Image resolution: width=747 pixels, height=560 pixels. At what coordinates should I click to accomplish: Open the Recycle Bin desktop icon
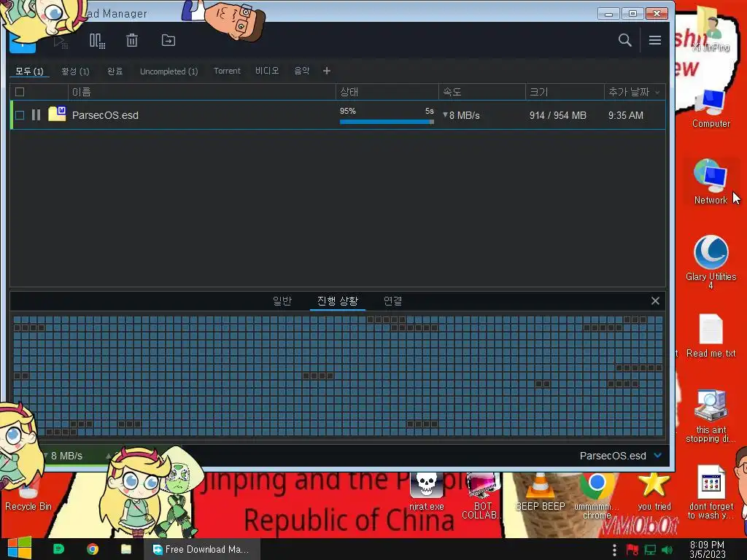[x=28, y=494]
